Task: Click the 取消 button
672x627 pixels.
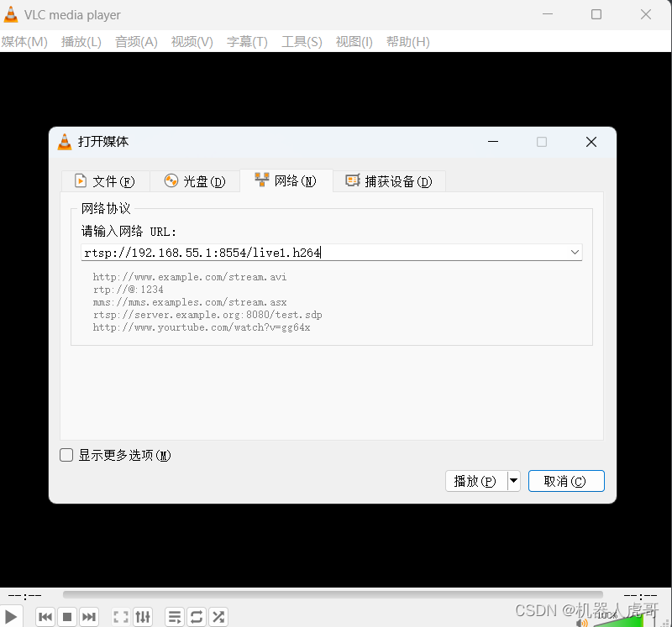Action: [x=566, y=481]
